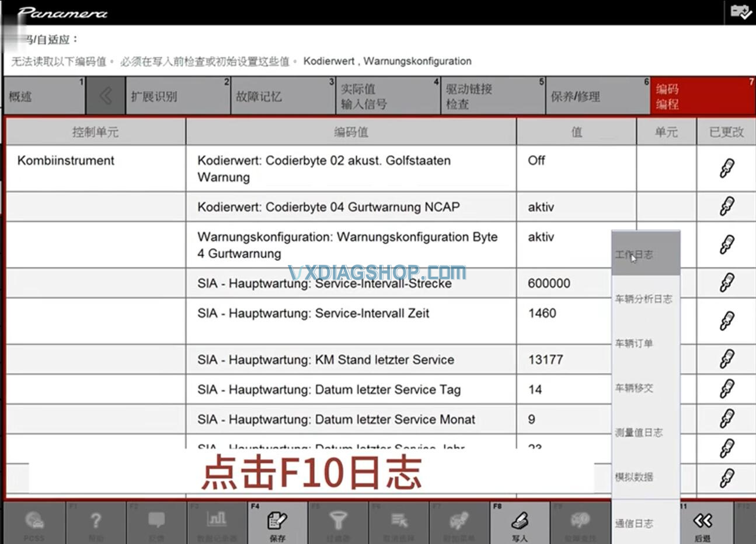
Task: Click pen icon for Service-Intervall Zeit row
Action: [726, 320]
